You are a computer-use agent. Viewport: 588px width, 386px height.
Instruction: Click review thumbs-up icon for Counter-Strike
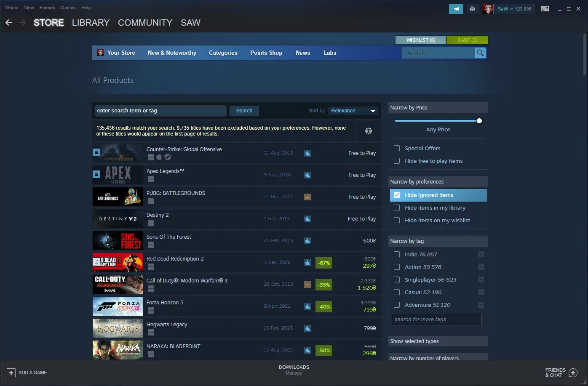[x=307, y=153]
